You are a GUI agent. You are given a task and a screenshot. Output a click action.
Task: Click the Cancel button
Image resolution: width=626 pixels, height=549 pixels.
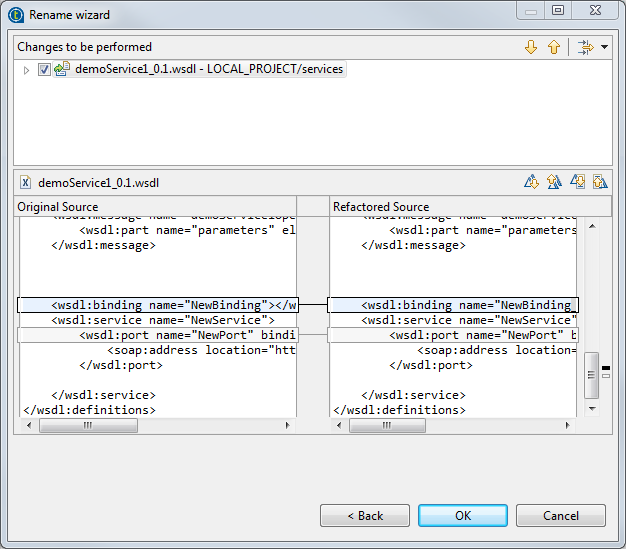click(x=561, y=515)
